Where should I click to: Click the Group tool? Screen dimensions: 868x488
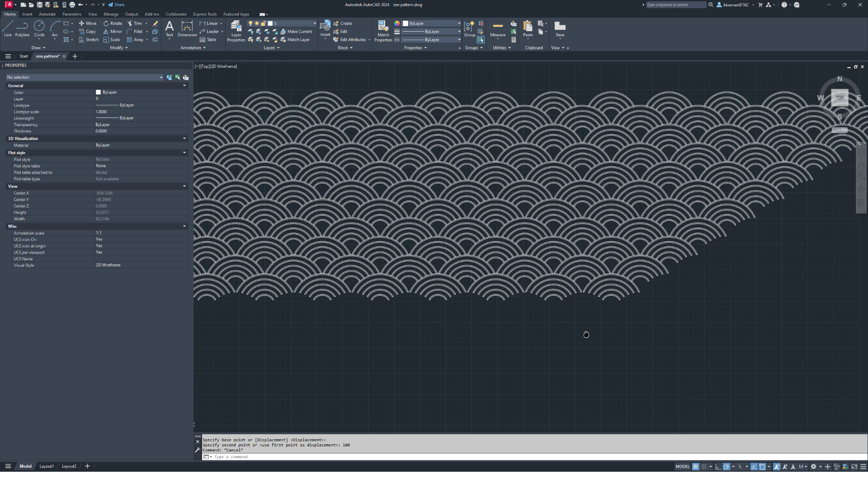pyautogui.click(x=470, y=28)
